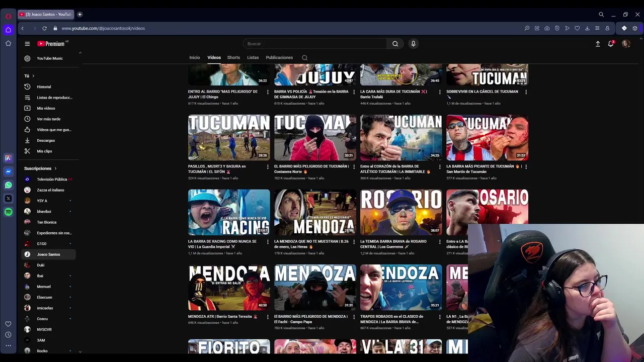The width and height of the screenshot is (644, 362).
Task: Open options for San Martín de Tucumán video
Action: (x=526, y=166)
